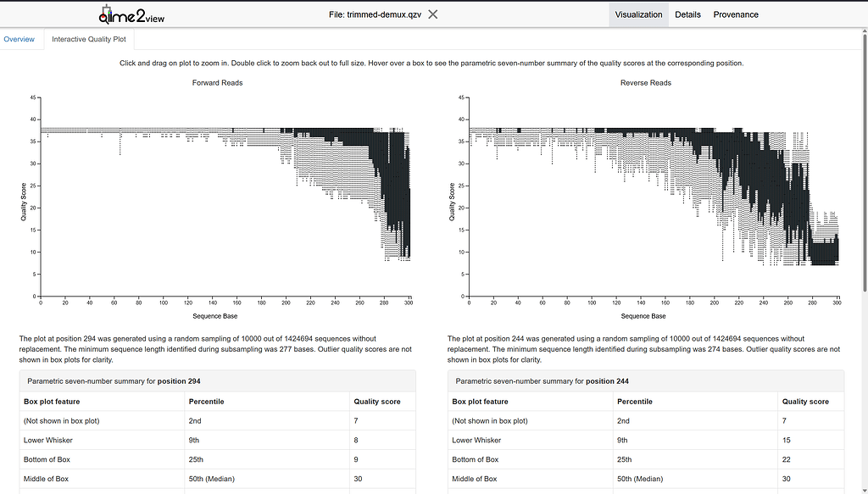Click the Forward Reads quality plot
Screen dimensions: 868x494
[x=225, y=197]
